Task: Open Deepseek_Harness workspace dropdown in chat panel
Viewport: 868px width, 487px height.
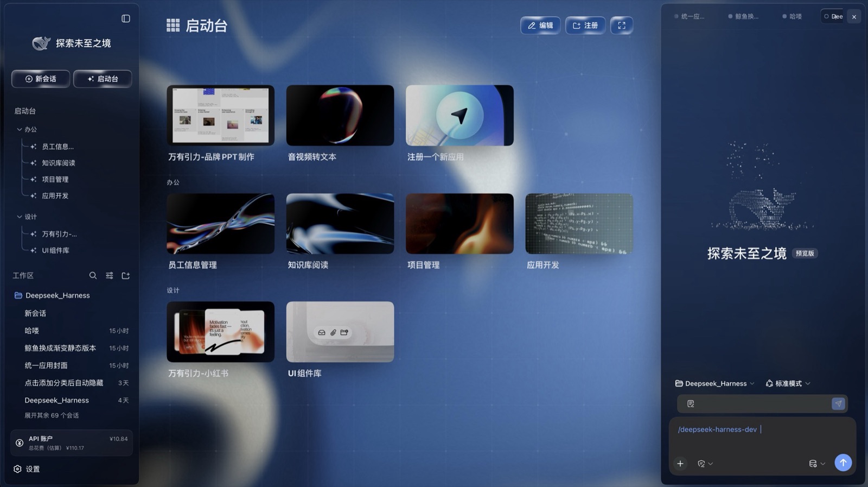Action: click(715, 383)
